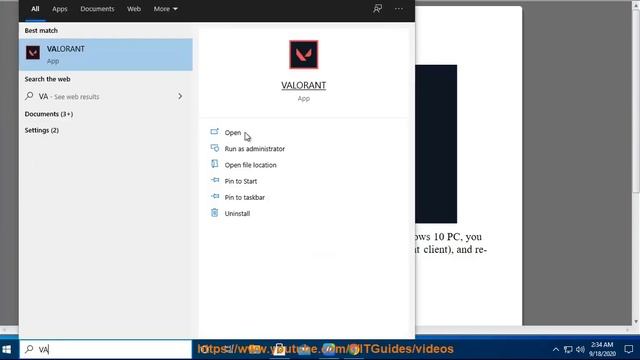Uninstall the VALORANT app
The width and height of the screenshot is (640, 360).
[x=237, y=213]
